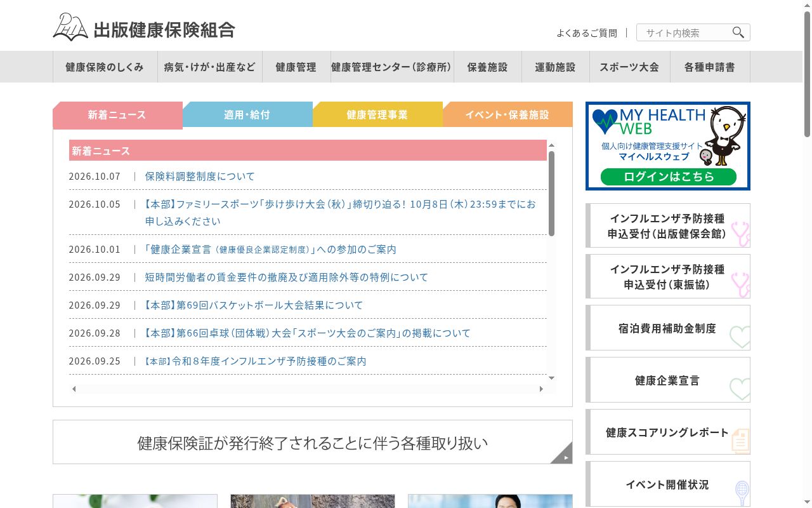Open 短時間労働者の賃金要件 news link

[287, 277]
